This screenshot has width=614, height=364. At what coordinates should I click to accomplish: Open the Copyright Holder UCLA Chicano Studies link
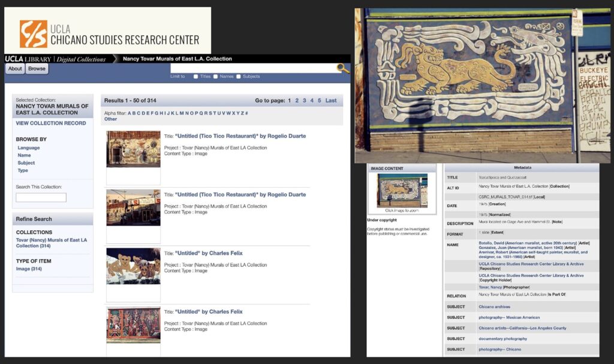[x=531, y=275]
